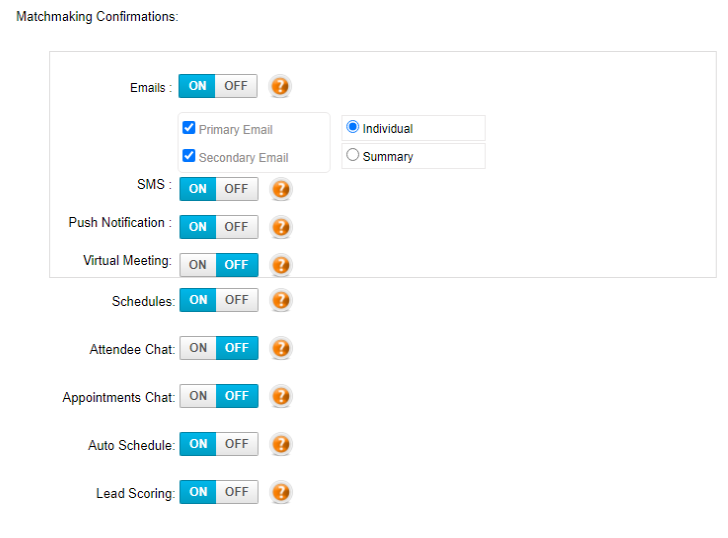Open the Appointments Chat help icon
This screenshot has width=728, height=538.
tap(281, 396)
